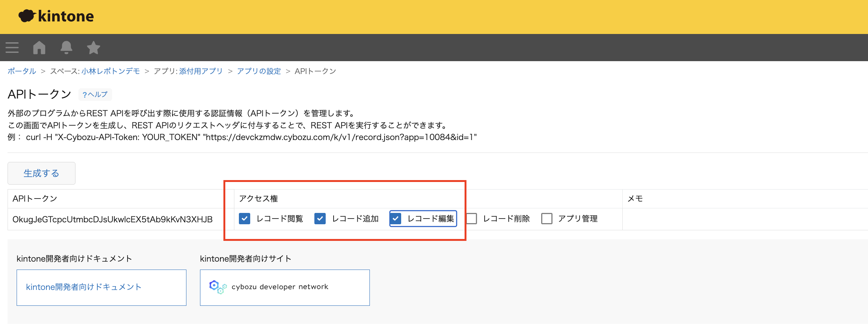Open favorites star icon
This screenshot has height=336, width=868.
[x=94, y=48]
